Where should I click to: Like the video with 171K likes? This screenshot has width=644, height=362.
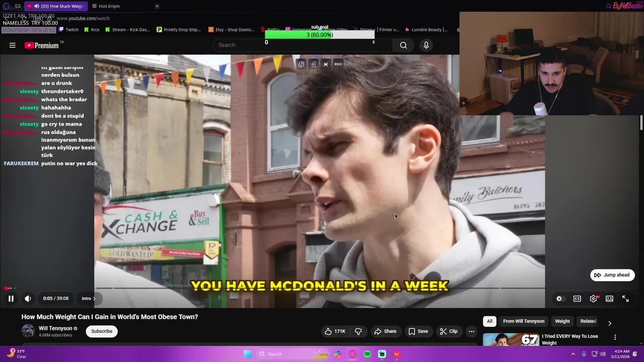click(x=335, y=331)
